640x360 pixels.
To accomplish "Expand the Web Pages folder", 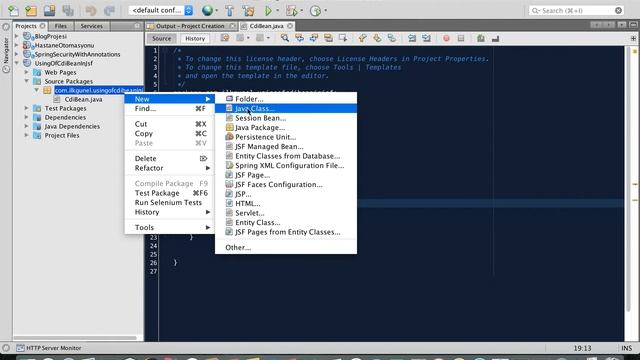I will pos(27,72).
